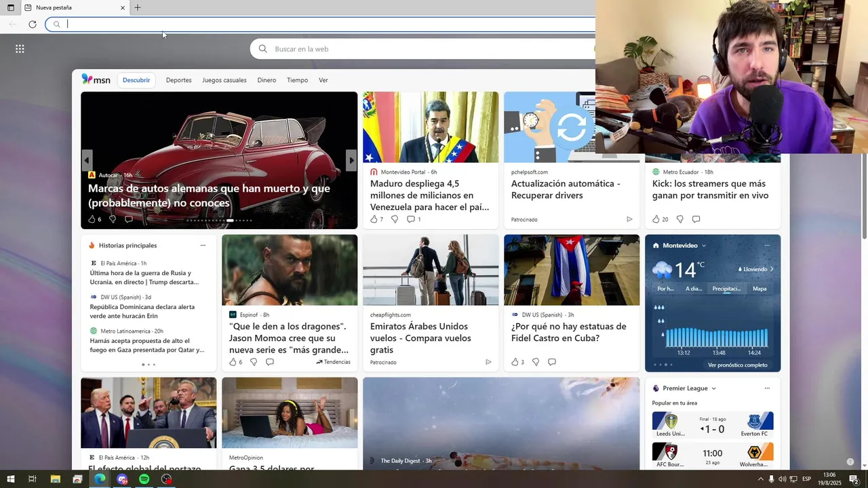
Task: Open the Deportes tab
Action: pos(178,80)
